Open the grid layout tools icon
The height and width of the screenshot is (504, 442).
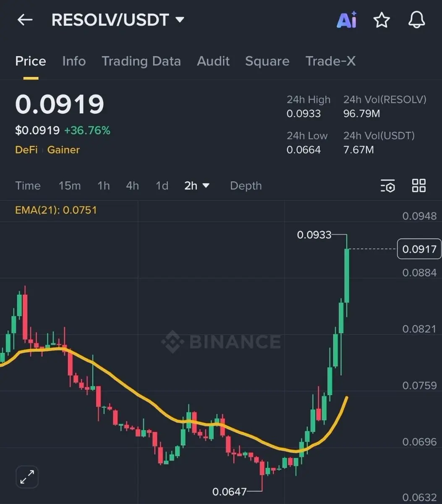coord(419,186)
